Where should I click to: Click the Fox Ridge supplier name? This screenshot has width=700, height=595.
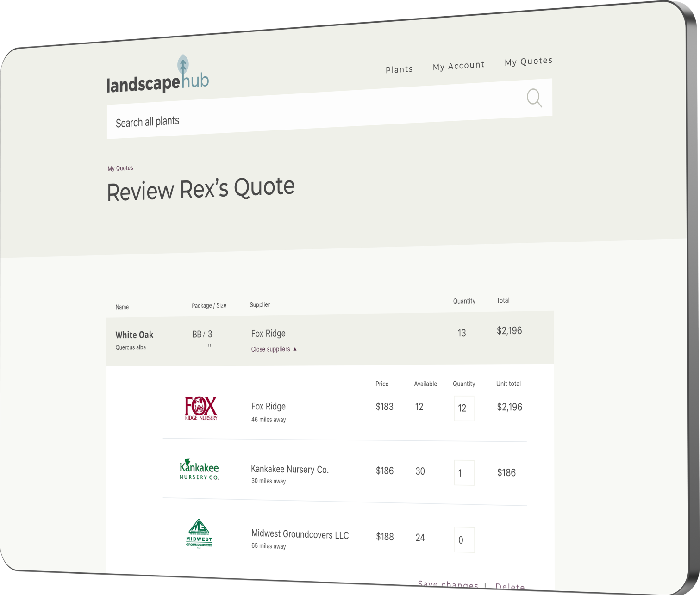click(269, 406)
